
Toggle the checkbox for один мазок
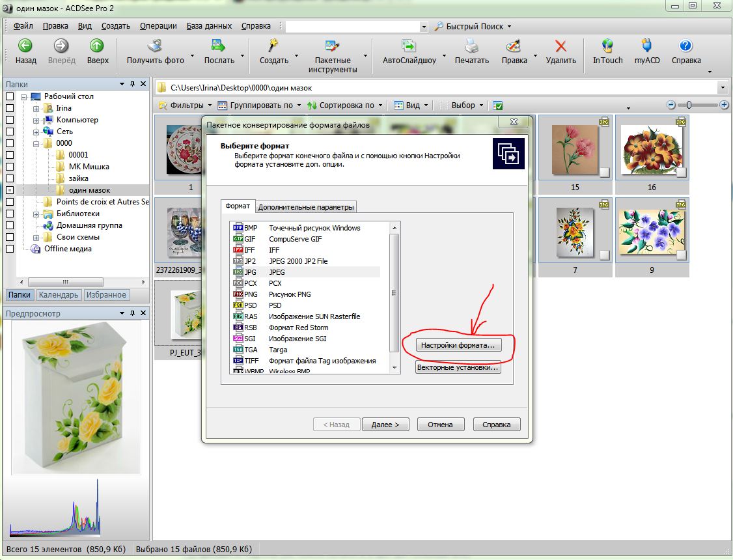click(x=9, y=190)
